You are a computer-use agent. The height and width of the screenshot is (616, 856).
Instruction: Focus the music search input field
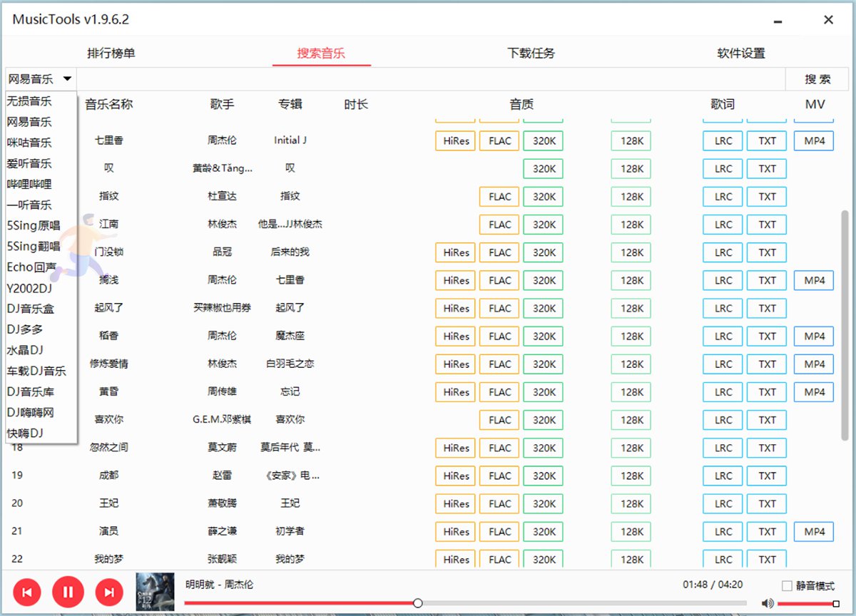430,79
